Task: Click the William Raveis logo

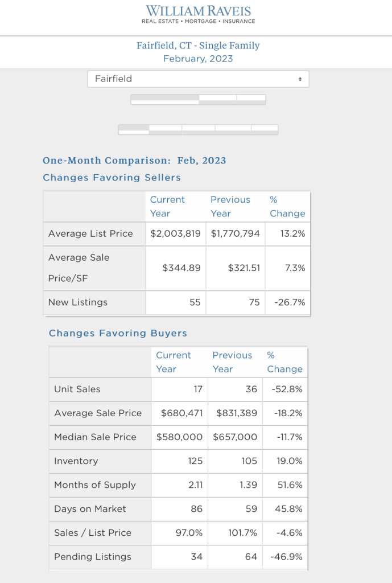Action: pyautogui.click(x=198, y=14)
